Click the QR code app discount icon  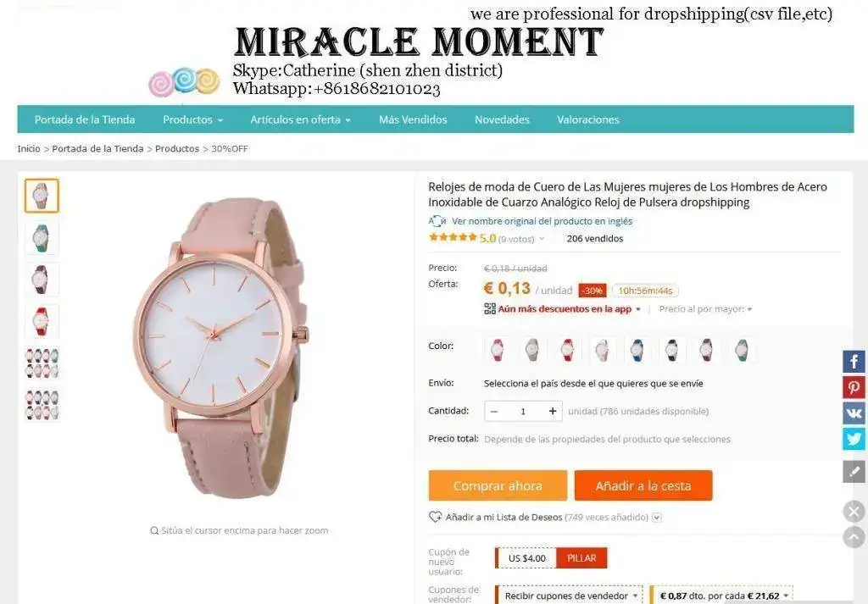(489, 308)
